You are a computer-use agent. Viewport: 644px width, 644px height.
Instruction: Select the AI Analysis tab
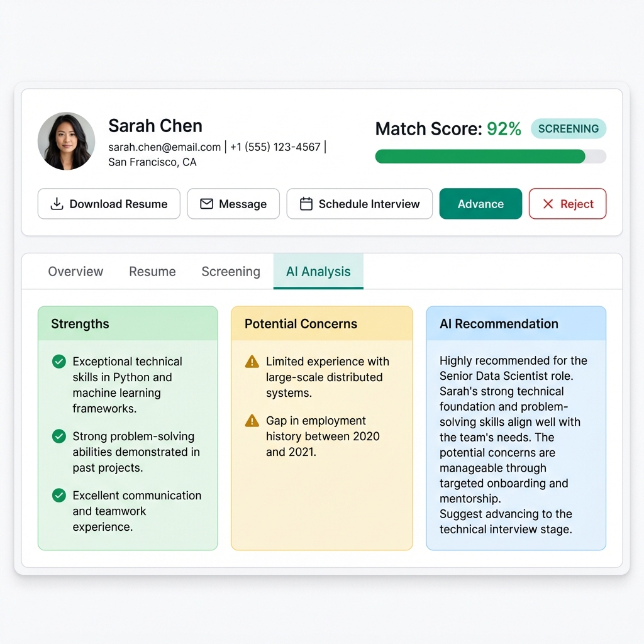[x=318, y=271]
